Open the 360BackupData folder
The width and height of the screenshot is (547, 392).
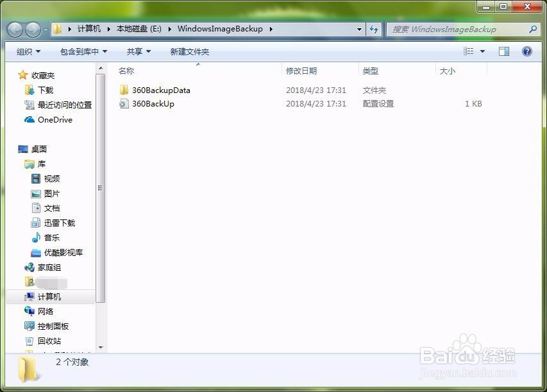point(160,90)
